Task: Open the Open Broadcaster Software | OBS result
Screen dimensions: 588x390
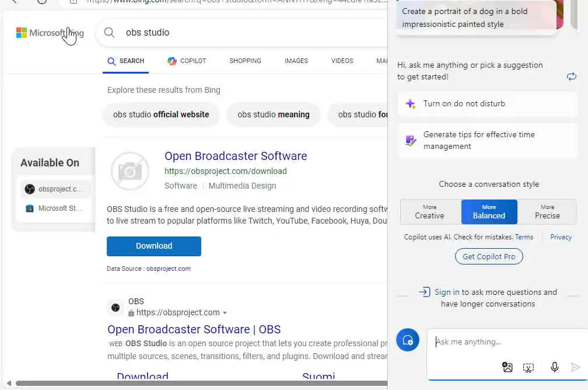Action: tap(194, 329)
